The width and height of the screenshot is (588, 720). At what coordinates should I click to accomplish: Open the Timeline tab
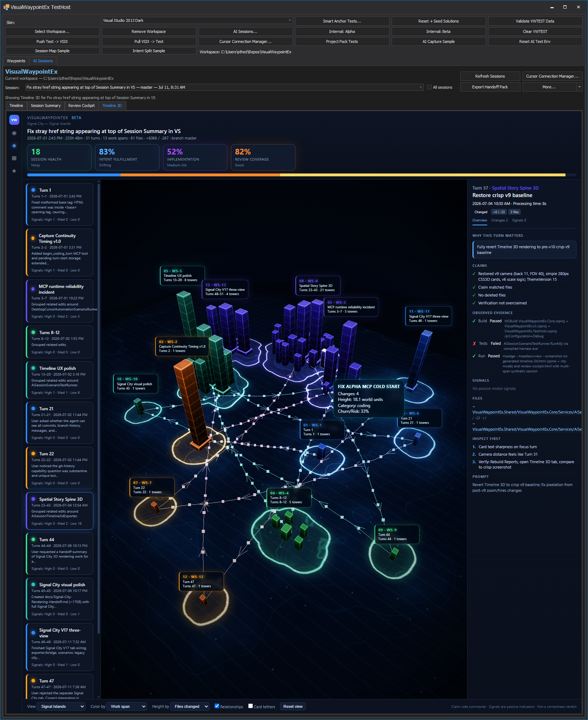[16, 106]
